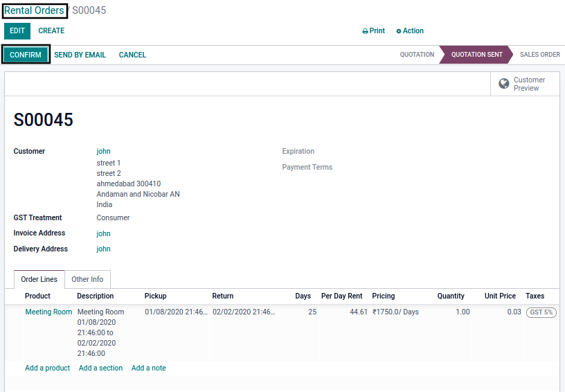The width and height of the screenshot is (565, 392).
Task: Click the Pickup column header
Action: [155, 296]
